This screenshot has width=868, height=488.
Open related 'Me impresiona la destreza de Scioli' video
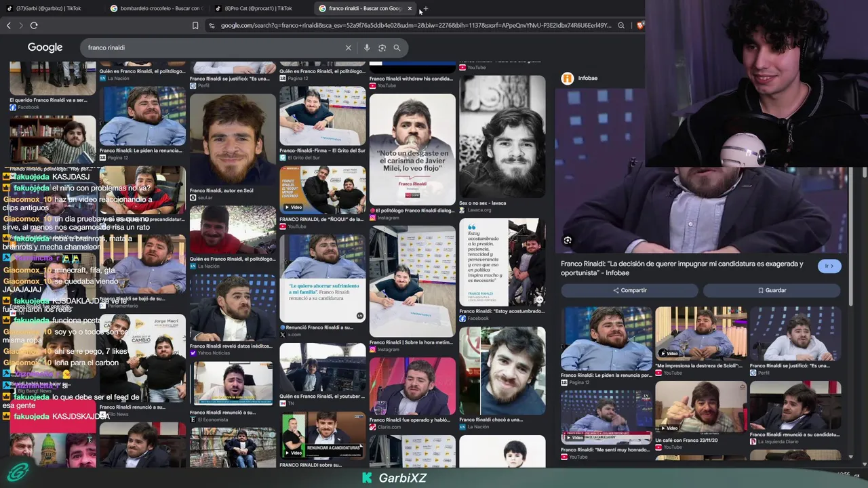pos(701,333)
